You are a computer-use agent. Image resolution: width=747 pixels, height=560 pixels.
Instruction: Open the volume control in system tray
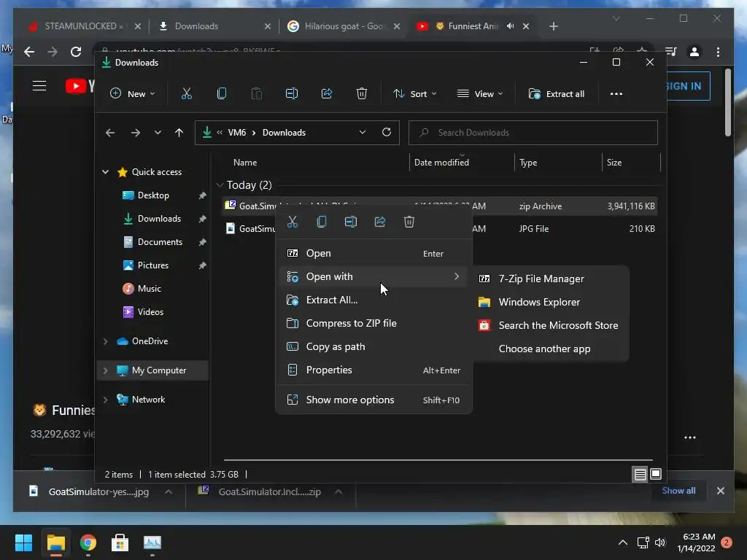660,542
